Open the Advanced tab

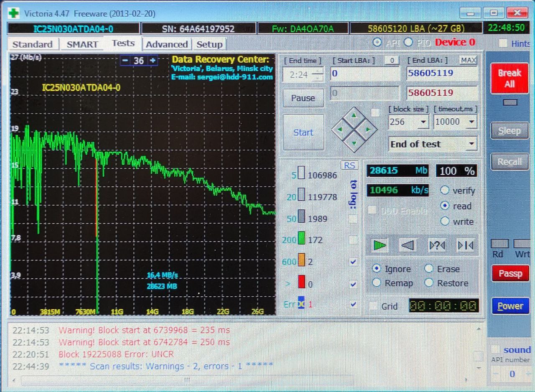tap(166, 44)
